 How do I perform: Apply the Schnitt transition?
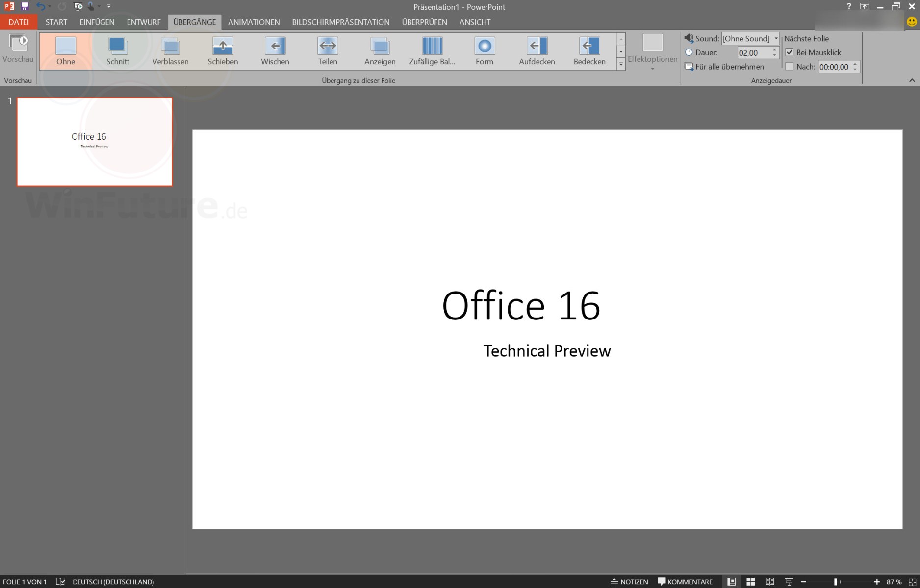coord(118,51)
